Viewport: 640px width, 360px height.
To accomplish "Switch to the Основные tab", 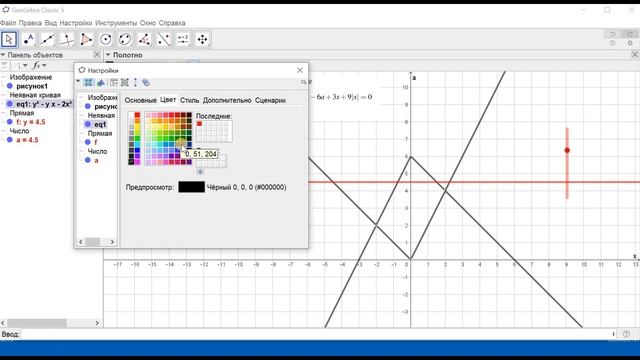I will pos(140,100).
